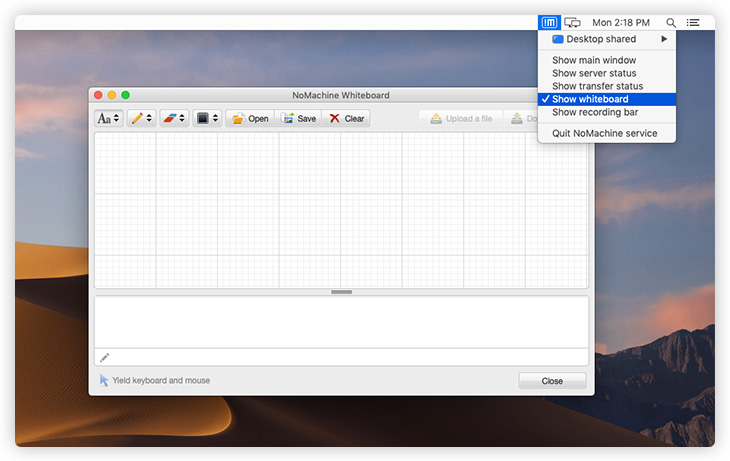730x461 pixels.
Task: Click the splitter handle below the canvas
Action: coord(341,292)
